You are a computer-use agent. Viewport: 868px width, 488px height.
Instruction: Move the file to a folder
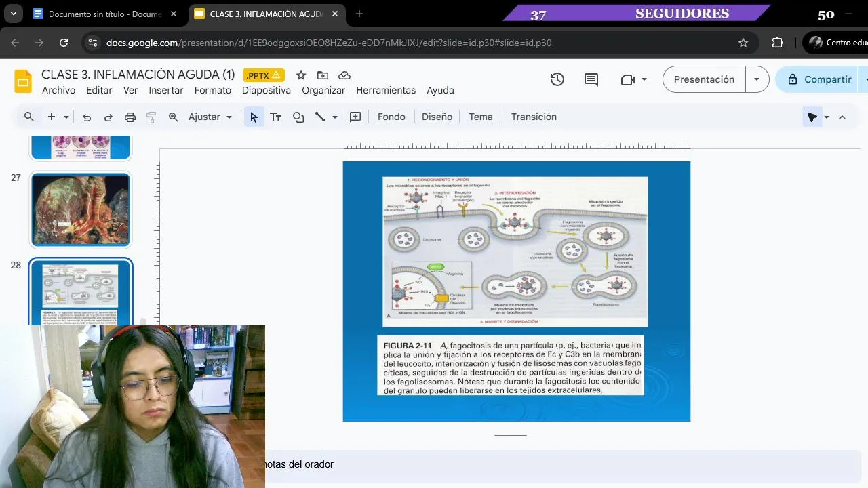pos(323,75)
